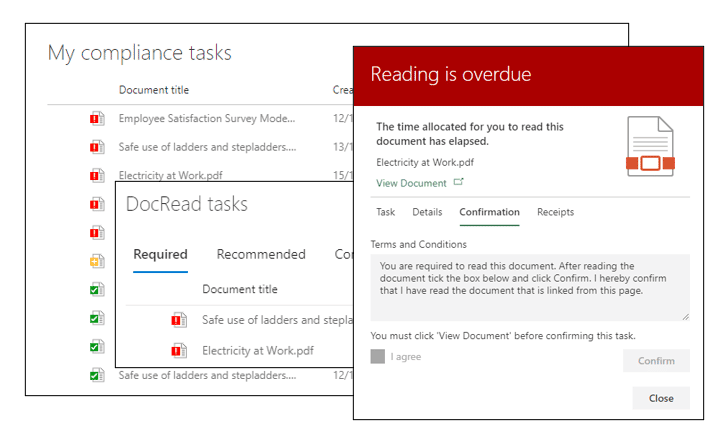Open the View Document link
Viewport: 727px width, 444px height.
(x=411, y=183)
